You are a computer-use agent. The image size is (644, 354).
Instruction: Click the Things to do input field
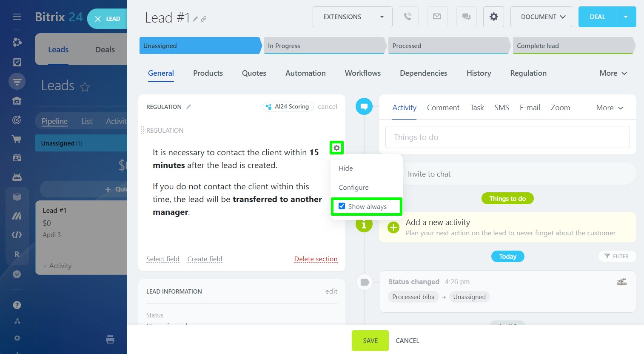tap(507, 137)
